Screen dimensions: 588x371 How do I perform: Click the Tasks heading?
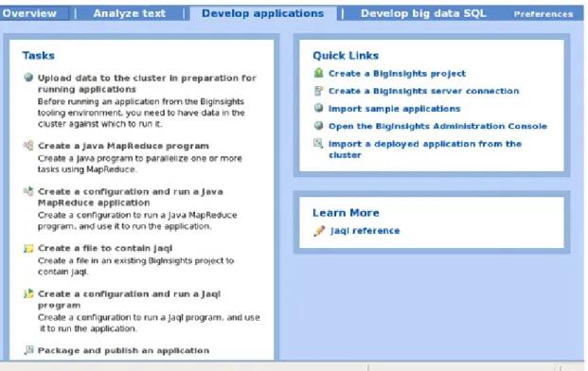[x=38, y=56]
